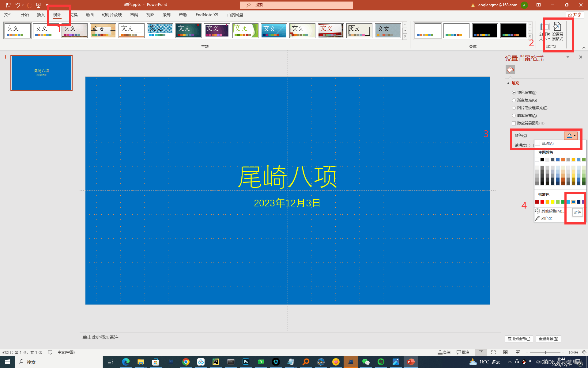This screenshot has width=588, height=368.
Task: Select Picture or texture fill (图片或纹理填充) option
Action: click(514, 108)
